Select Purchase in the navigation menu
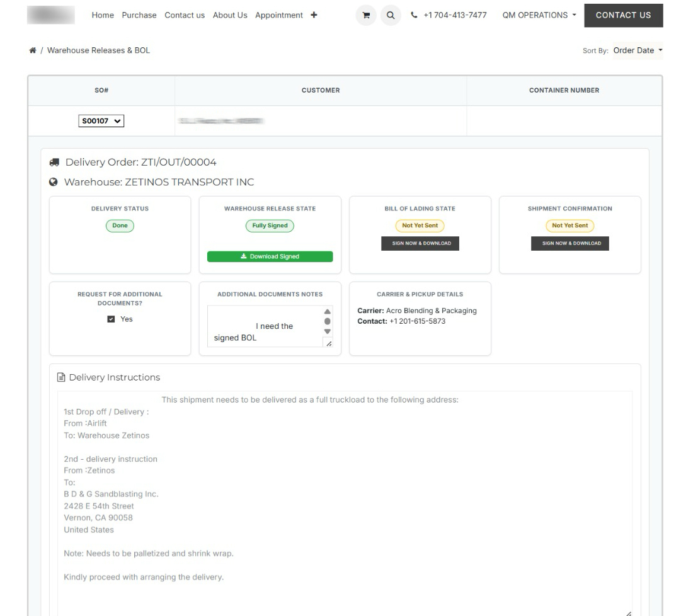This screenshot has height=616, width=681. click(x=139, y=15)
